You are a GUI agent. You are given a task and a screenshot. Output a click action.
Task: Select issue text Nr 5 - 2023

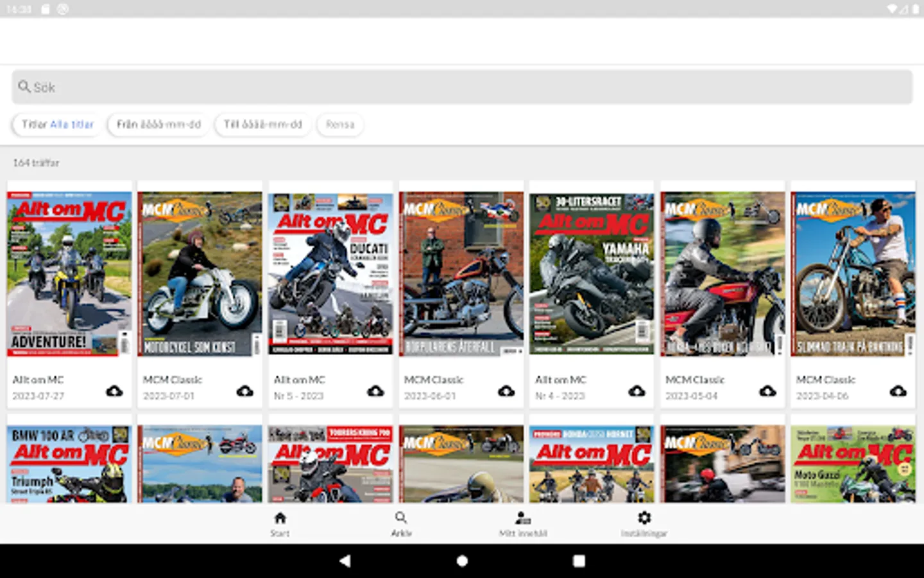click(x=299, y=396)
